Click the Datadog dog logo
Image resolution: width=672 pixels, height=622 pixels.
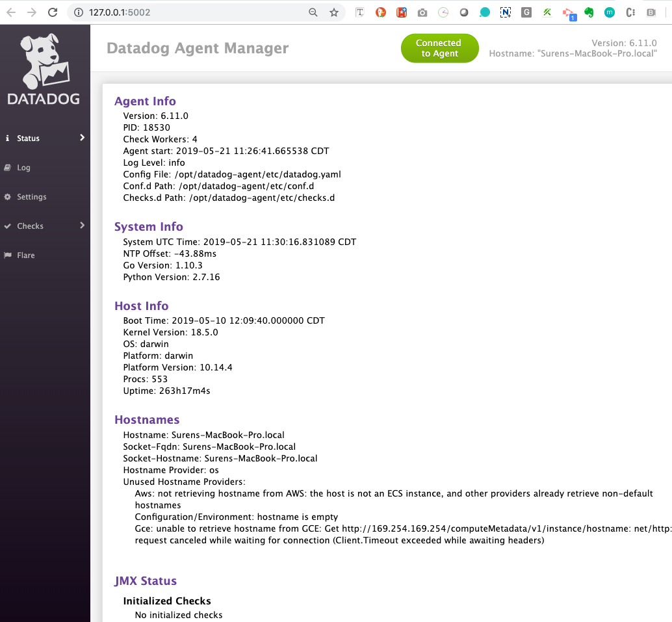tap(44, 69)
